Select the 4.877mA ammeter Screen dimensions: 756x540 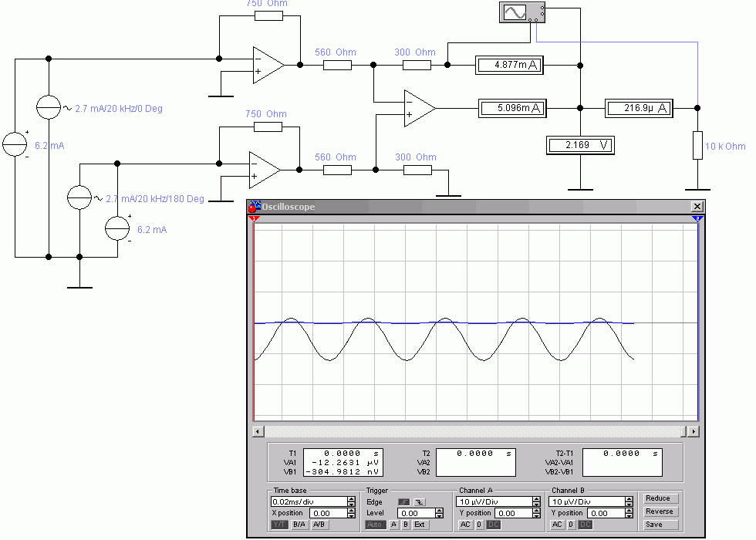click(x=508, y=66)
